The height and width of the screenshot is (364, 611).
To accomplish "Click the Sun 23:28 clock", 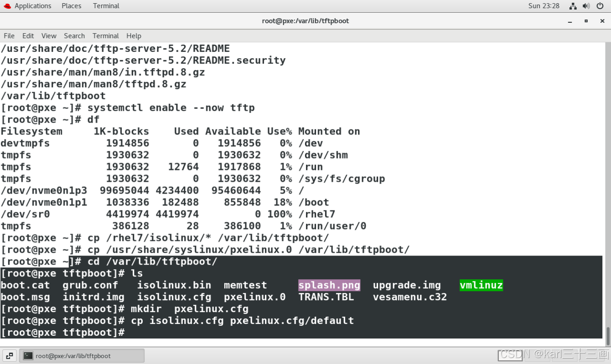I will pyautogui.click(x=544, y=6).
